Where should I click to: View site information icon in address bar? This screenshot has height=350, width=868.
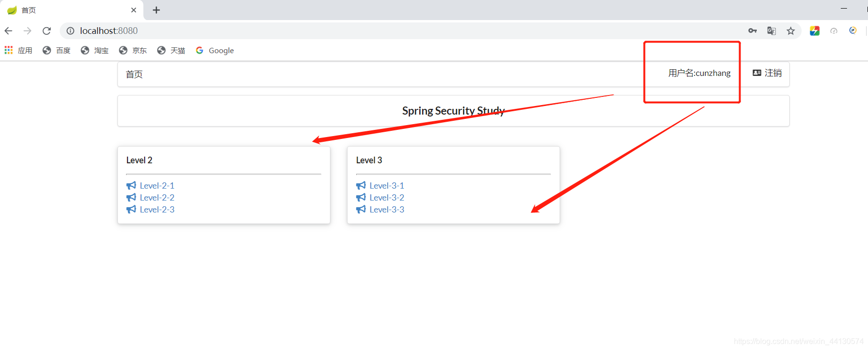pyautogui.click(x=70, y=31)
